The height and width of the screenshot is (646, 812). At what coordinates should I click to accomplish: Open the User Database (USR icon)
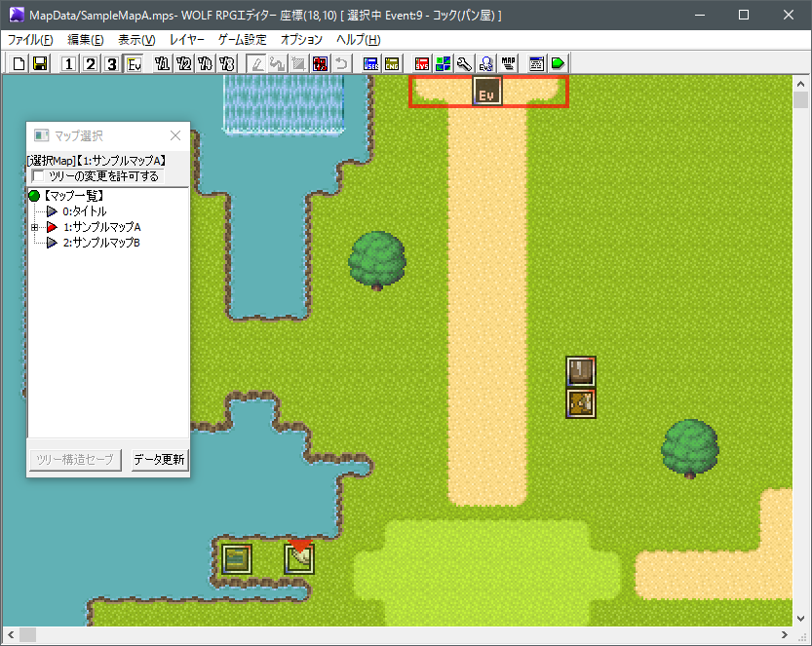click(x=371, y=63)
